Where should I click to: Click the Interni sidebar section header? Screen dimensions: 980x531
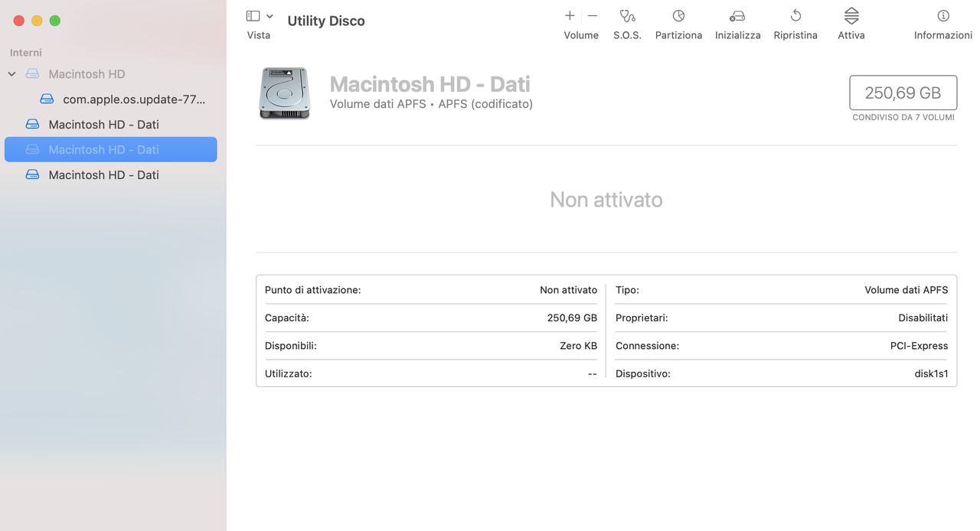pos(26,53)
